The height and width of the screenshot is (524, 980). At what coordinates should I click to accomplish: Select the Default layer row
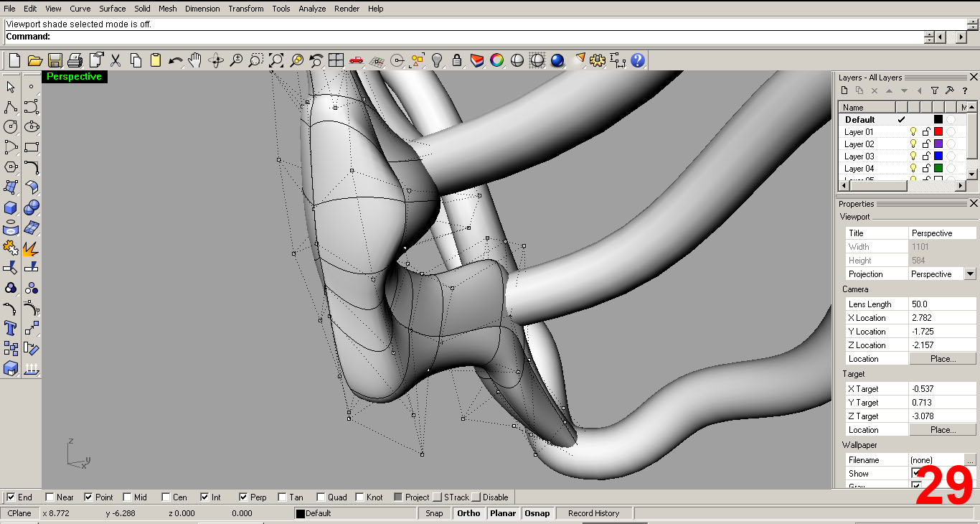[x=903, y=120]
